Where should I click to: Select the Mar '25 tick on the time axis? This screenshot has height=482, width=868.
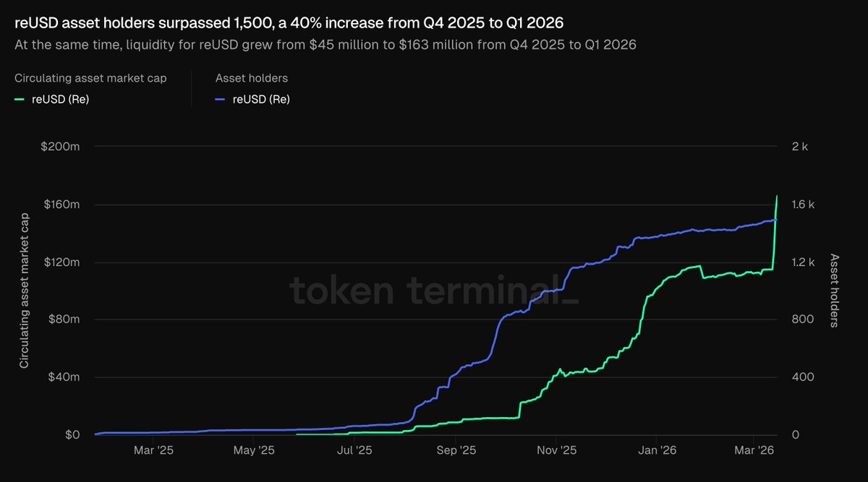153,450
